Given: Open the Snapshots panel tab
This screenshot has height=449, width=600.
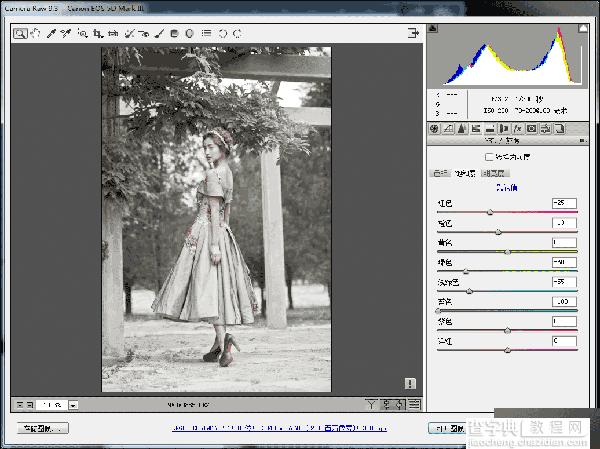Looking at the screenshot, I should 559,129.
